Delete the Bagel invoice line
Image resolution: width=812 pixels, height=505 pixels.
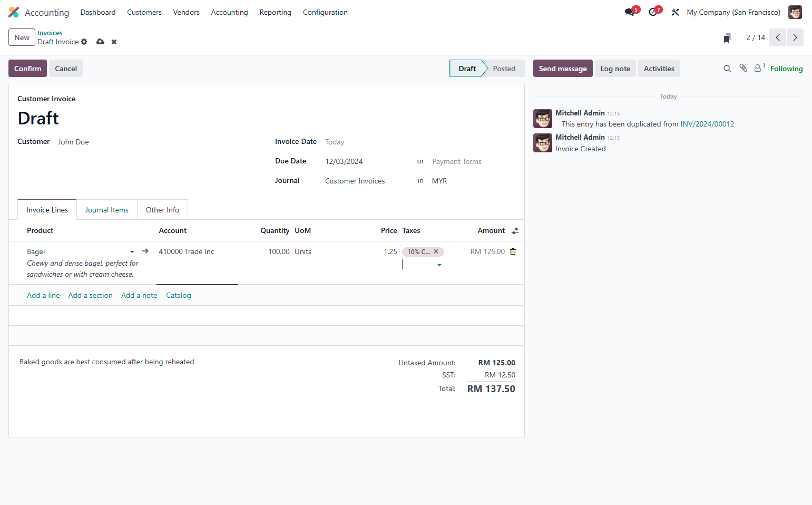pyautogui.click(x=513, y=251)
